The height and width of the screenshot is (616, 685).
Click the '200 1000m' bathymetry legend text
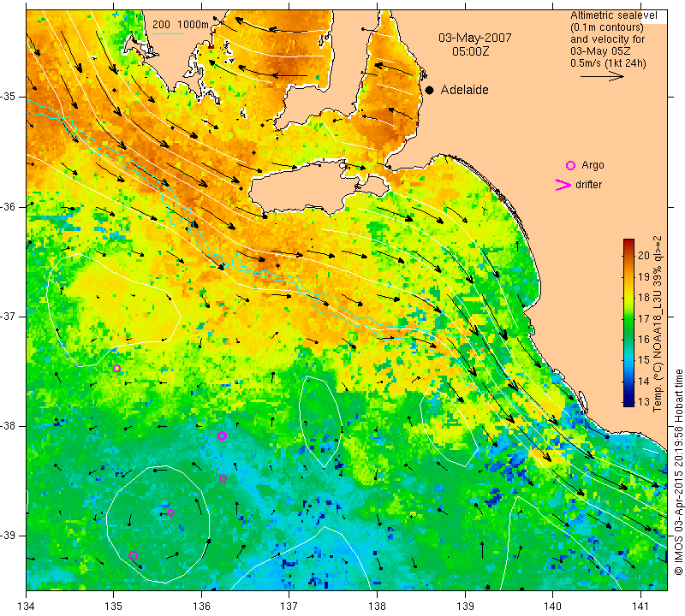click(x=181, y=25)
